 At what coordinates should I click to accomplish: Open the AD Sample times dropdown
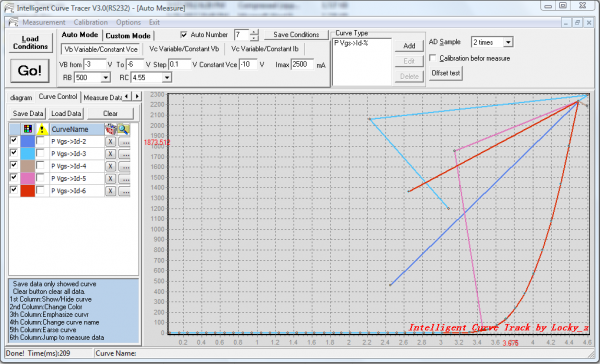pos(508,42)
